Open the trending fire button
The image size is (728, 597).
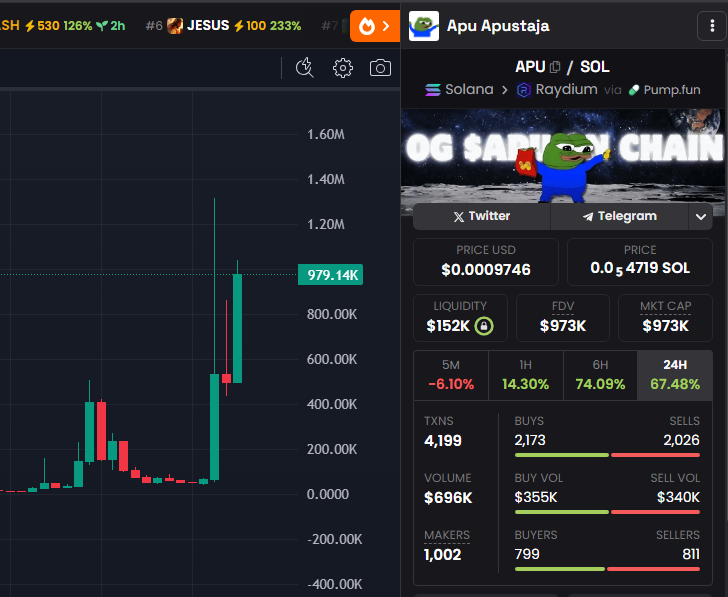point(375,26)
